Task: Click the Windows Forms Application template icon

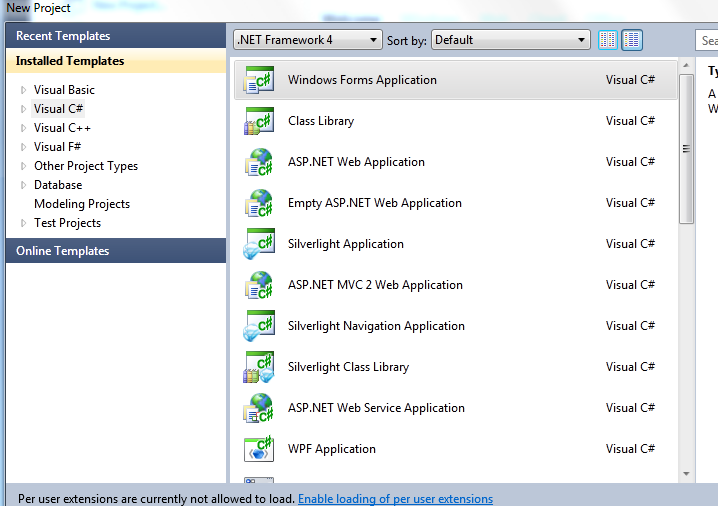Action: coord(259,80)
